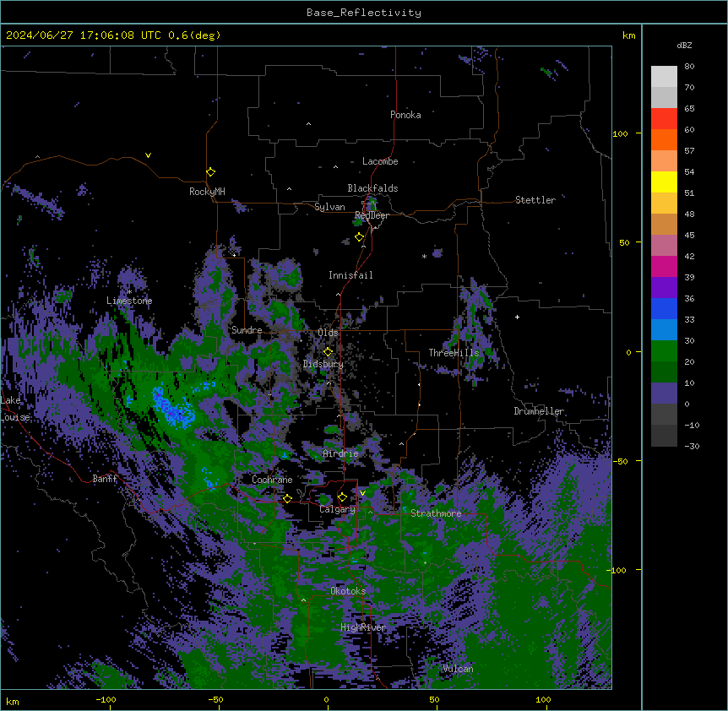728x711 pixels.
Task: Click the white plus marker north of Drumheller
Action: point(517,317)
